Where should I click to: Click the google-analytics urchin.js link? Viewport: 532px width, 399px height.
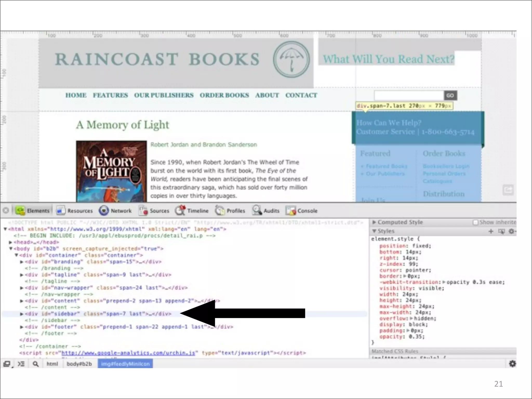point(128,353)
